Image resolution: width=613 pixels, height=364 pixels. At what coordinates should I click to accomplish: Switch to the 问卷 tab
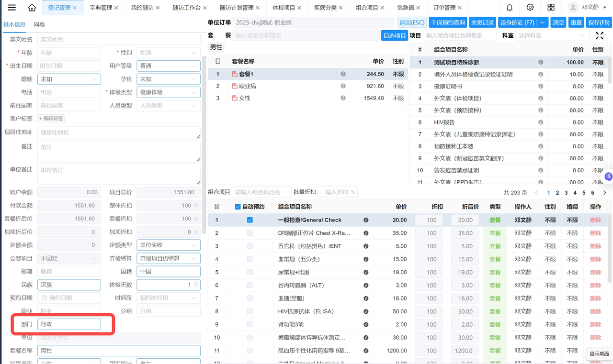point(39,24)
